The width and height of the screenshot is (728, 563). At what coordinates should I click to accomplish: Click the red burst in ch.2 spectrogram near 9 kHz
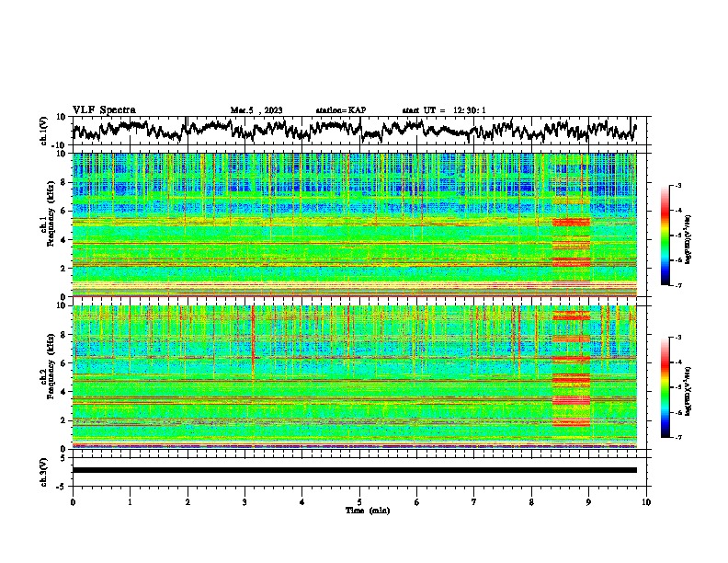pos(571,316)
